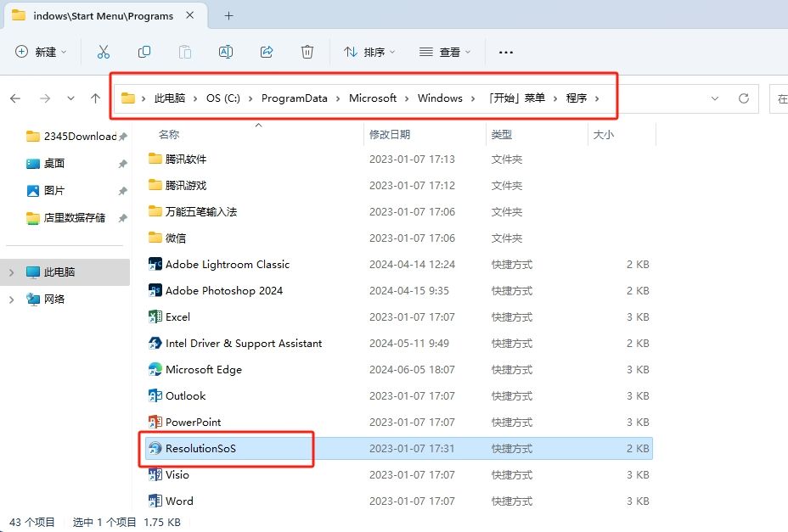Select the Excel shortcut icon
This screenshot has width=788, height=532.
155,317
